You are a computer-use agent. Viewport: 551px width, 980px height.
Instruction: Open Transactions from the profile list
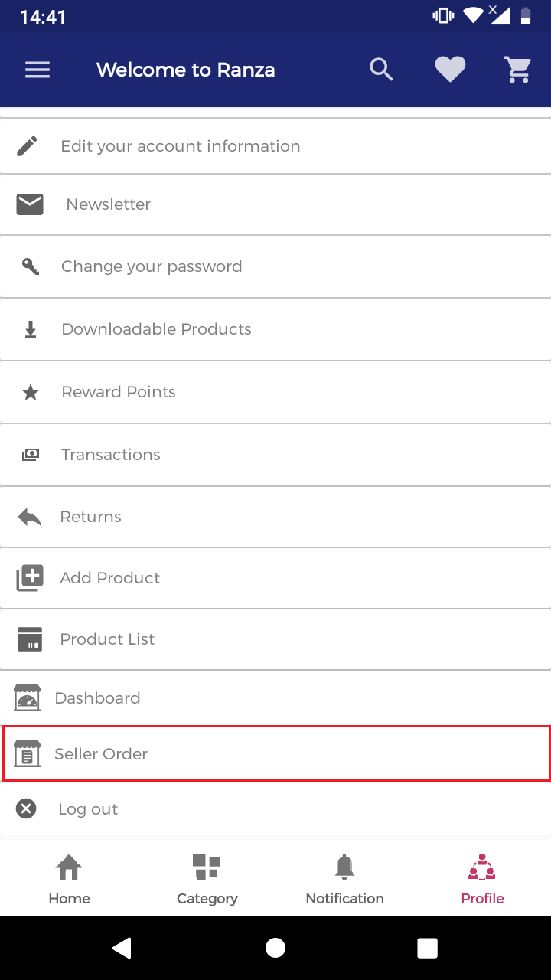[x=275, y=455]
